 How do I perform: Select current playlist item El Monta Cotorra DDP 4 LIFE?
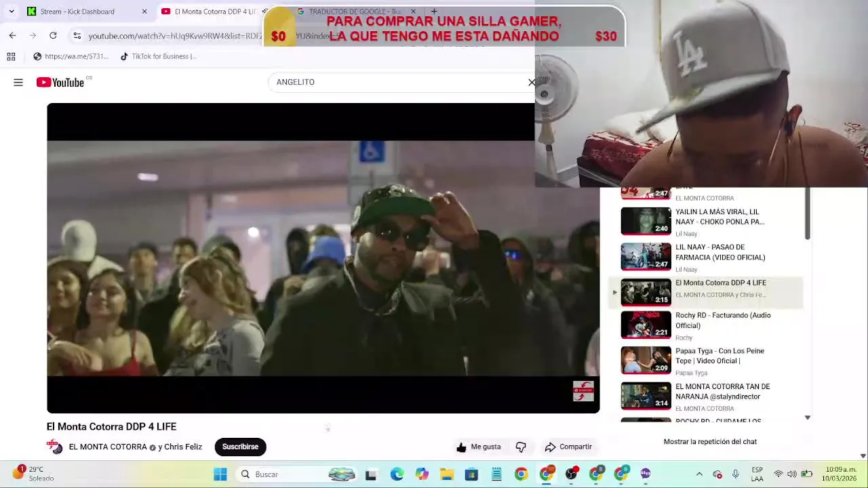coord(705,292)
